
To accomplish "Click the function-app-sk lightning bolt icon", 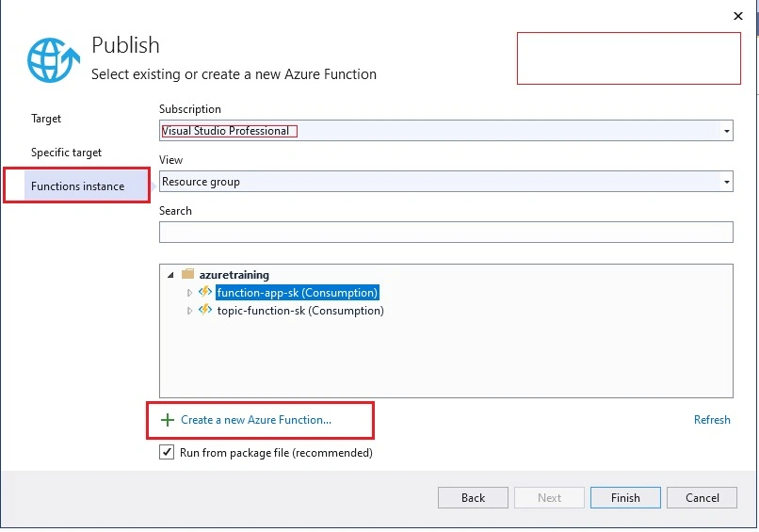I will pos(205,292).
